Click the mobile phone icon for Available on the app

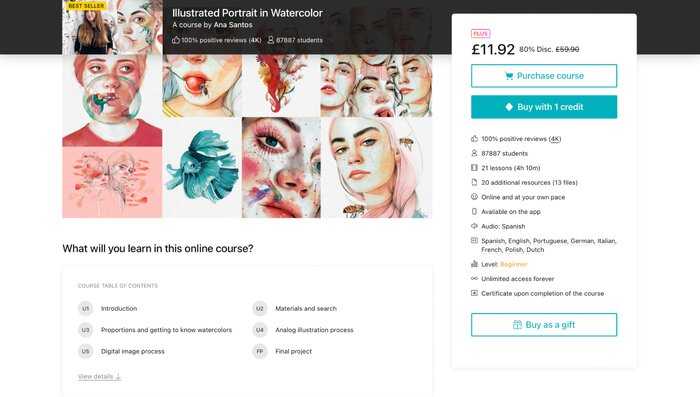click(474, 212)
